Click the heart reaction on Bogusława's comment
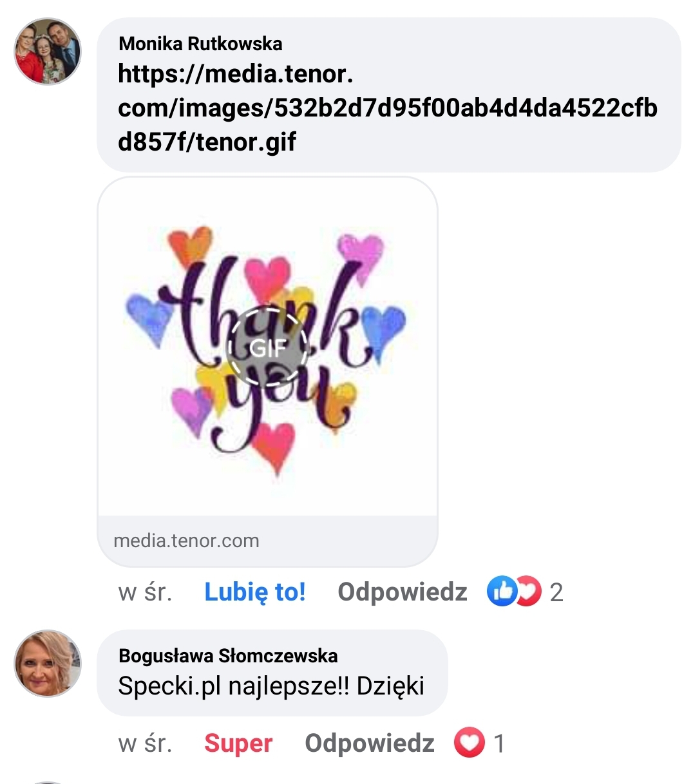The width and height of the screenshot is (693, 784). click(x=470, y=743)
